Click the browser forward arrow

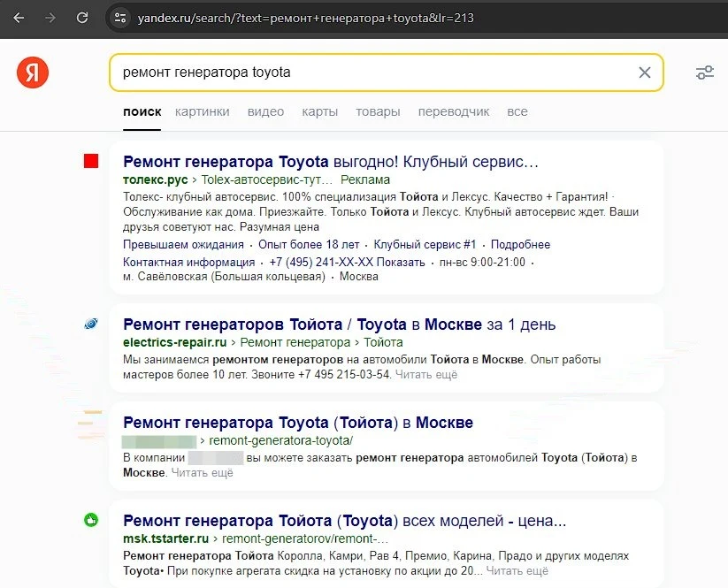50,18
